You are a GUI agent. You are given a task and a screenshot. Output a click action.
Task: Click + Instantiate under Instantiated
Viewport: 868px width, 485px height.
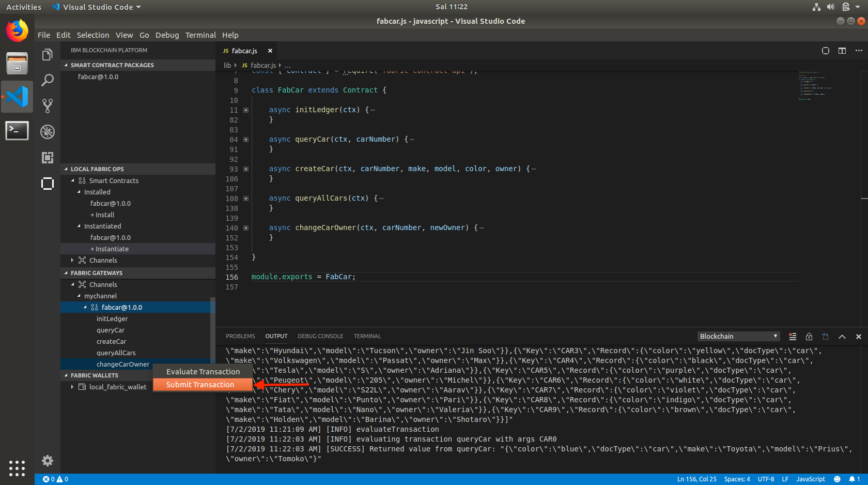[110, 249]
